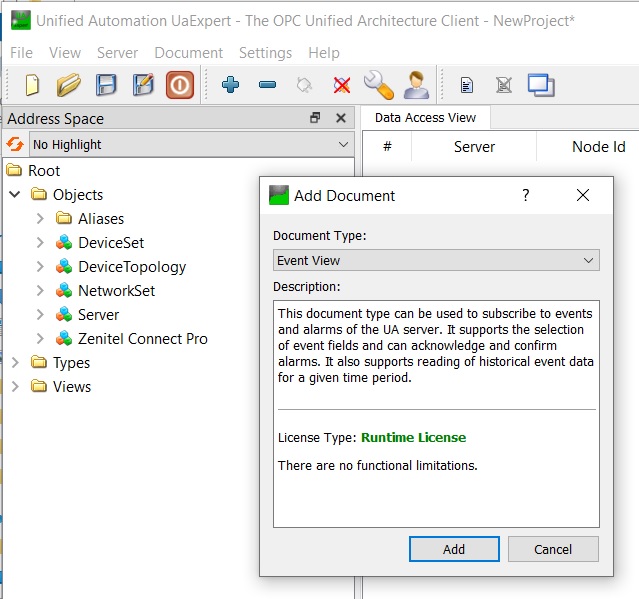This screenshot has height=599, width=639.
Task: Open server settings with wrench icon
Action: pos(378,85)
